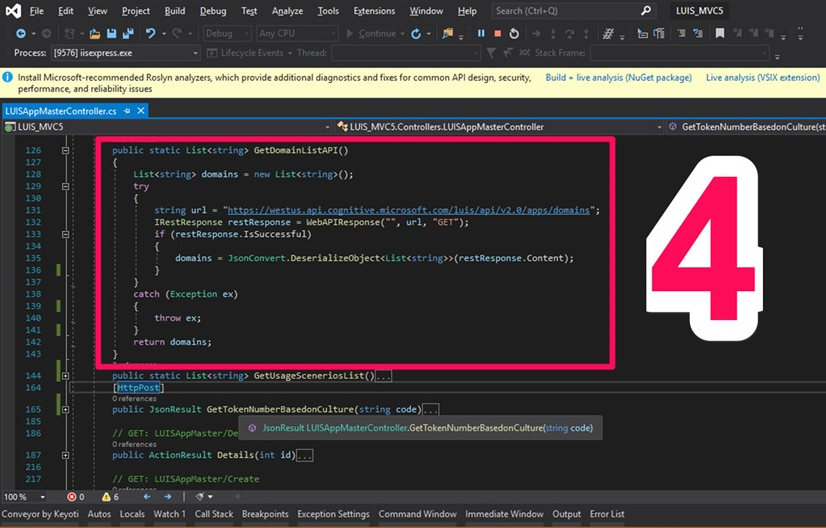Click the Navigate Backward icon
Screen dimensions: 826x528
[x=20, y=33]
